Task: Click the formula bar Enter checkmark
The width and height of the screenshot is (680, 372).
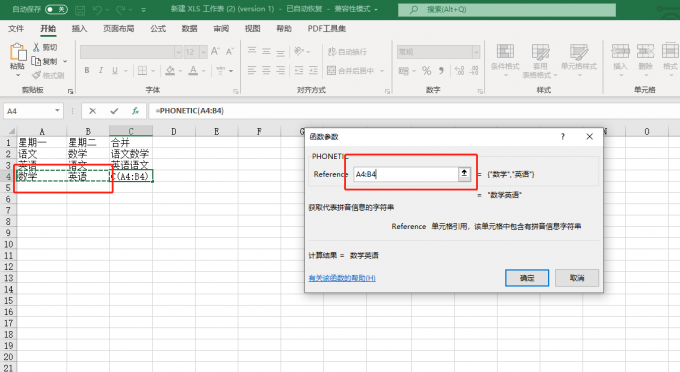Action: tap(114, 111)
